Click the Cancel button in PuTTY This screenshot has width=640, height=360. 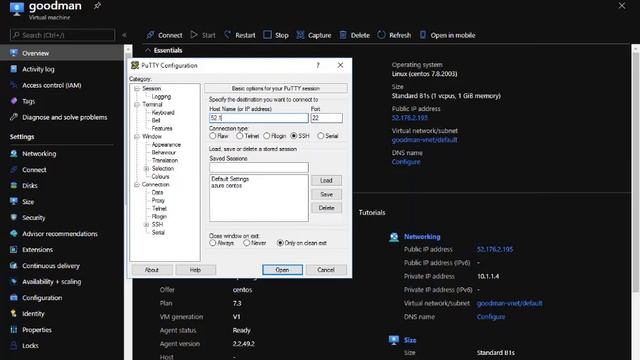326,270
